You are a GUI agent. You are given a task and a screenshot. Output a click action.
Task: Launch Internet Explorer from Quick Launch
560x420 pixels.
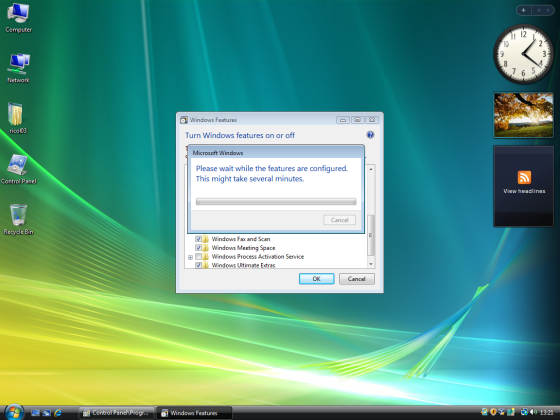coord(58,413)
